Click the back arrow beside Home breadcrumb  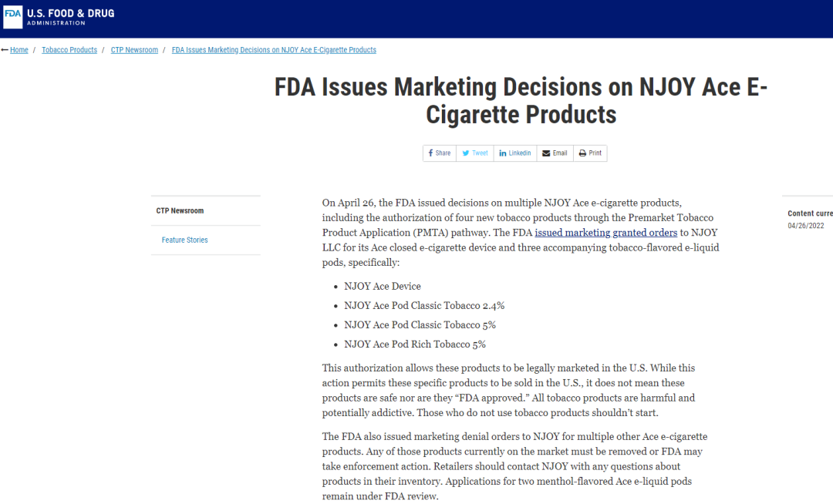click(x=5, y=50)
